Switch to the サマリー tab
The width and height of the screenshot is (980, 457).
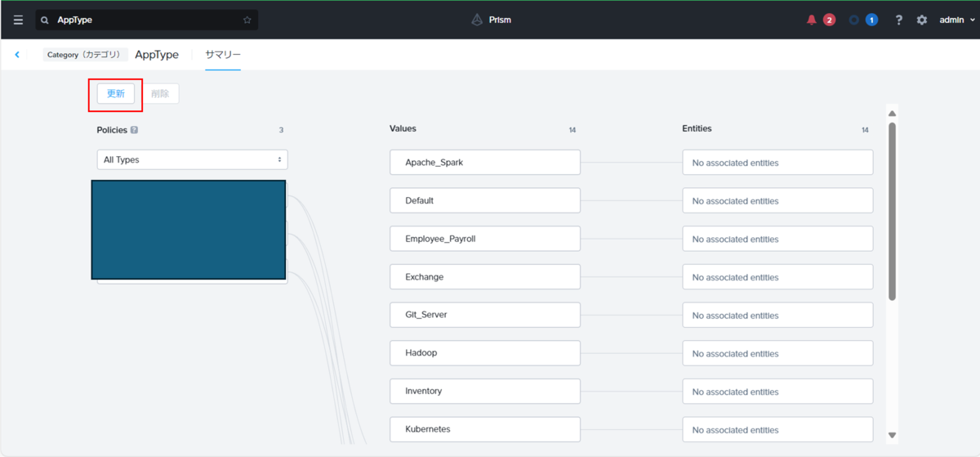tap(223, 55)
